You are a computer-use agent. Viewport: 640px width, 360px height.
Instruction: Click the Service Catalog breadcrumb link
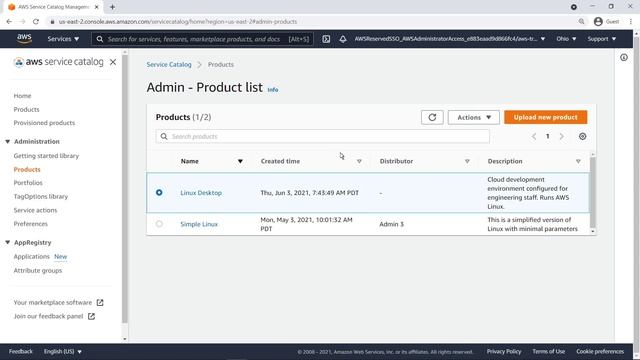point(169,64)
